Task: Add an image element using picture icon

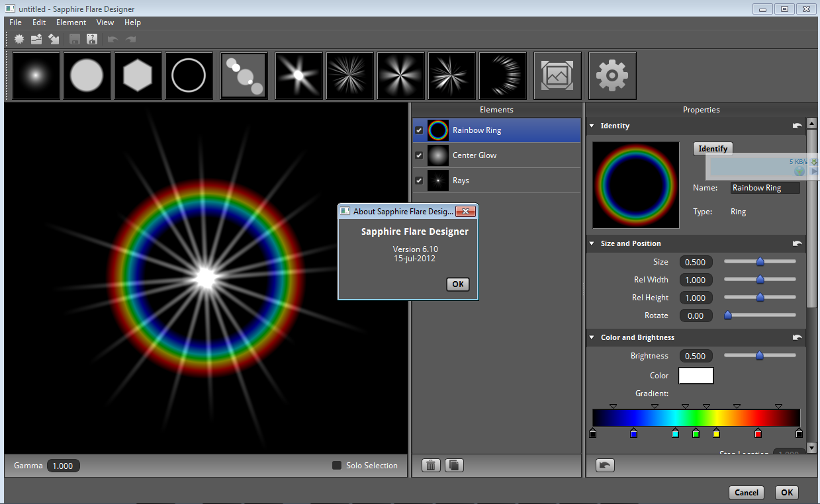Action: click(x=557, y=76)
